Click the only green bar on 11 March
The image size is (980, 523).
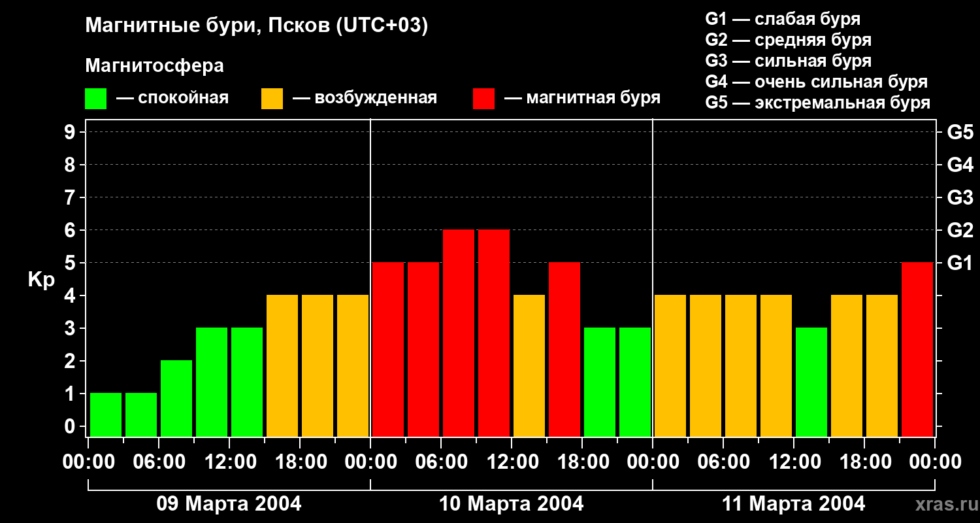[811, 382]
